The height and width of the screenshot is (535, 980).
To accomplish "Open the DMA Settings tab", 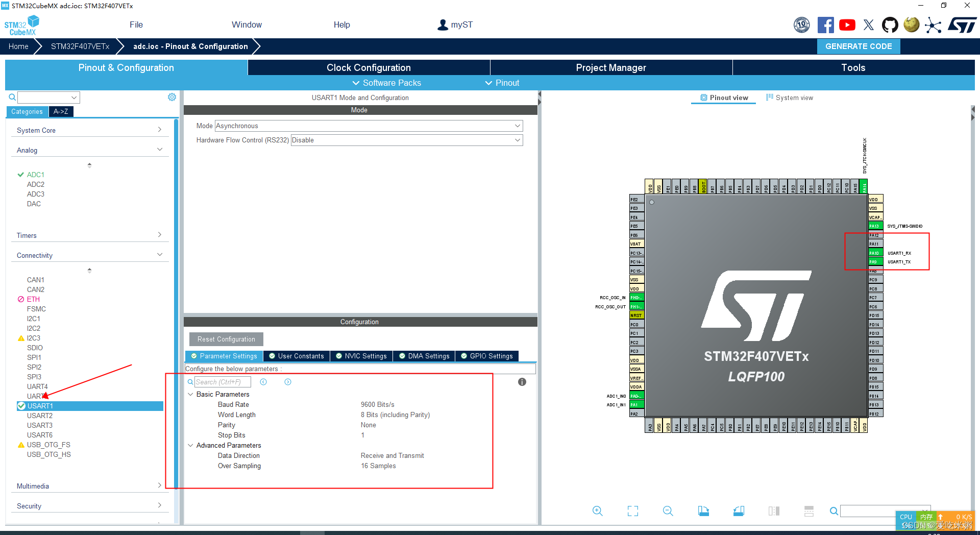I will click(x=424, y=356).
